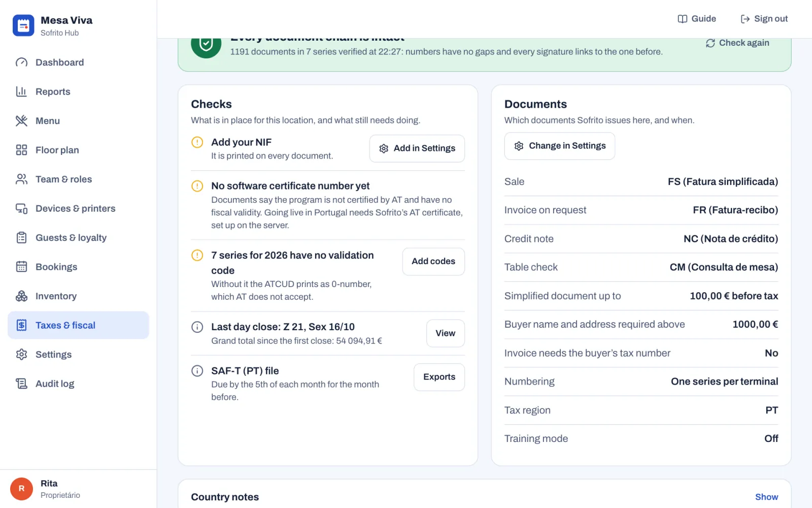812x508 pixels.
Task: Open the Guide
Action: point(697,19)
